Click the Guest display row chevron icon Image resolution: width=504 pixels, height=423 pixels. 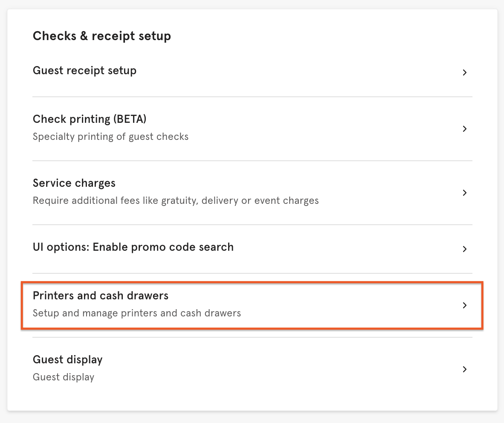pos(465,369)
